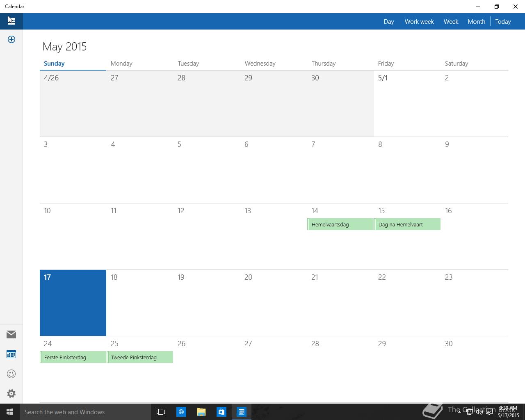Jump to Today

coord(503,21)
